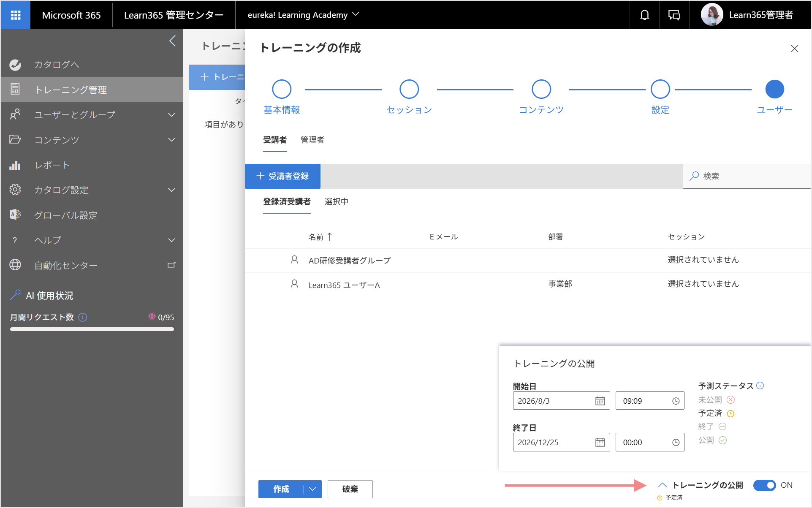Open the eureka! Learning Academy dropdown
Image resolution: width=812 pixels, height=508 pixels.
point(303,15)
